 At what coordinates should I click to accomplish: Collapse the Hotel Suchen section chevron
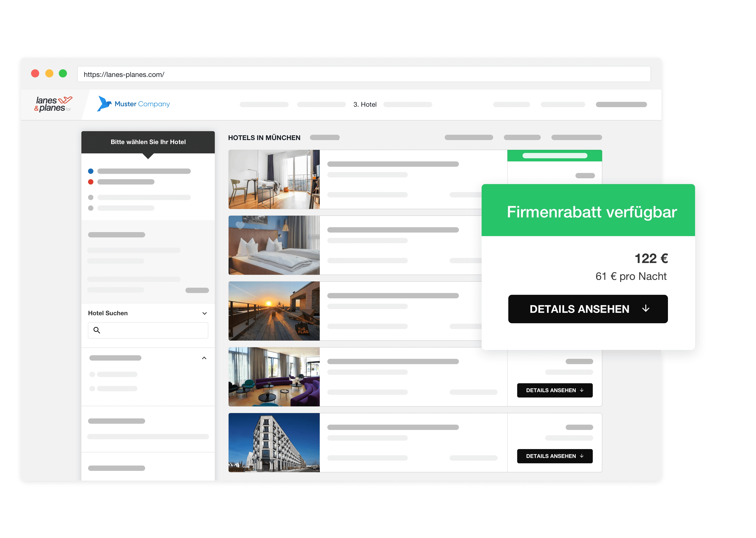tap(204, 313)
